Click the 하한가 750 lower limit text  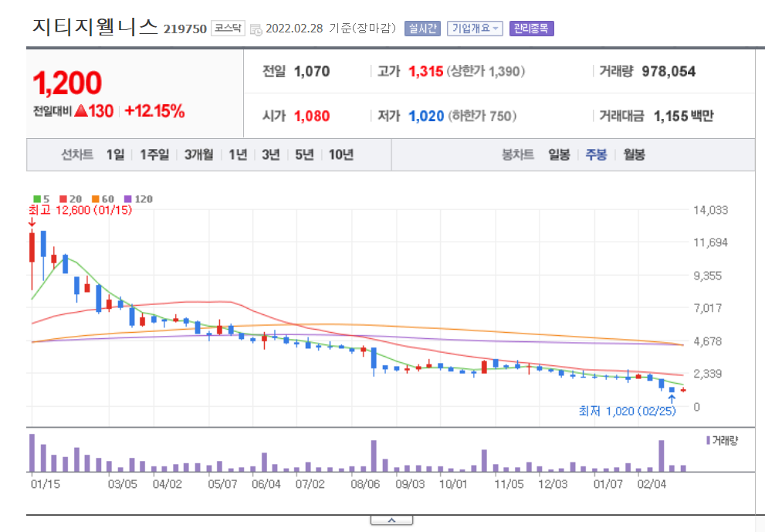point(482,116)
